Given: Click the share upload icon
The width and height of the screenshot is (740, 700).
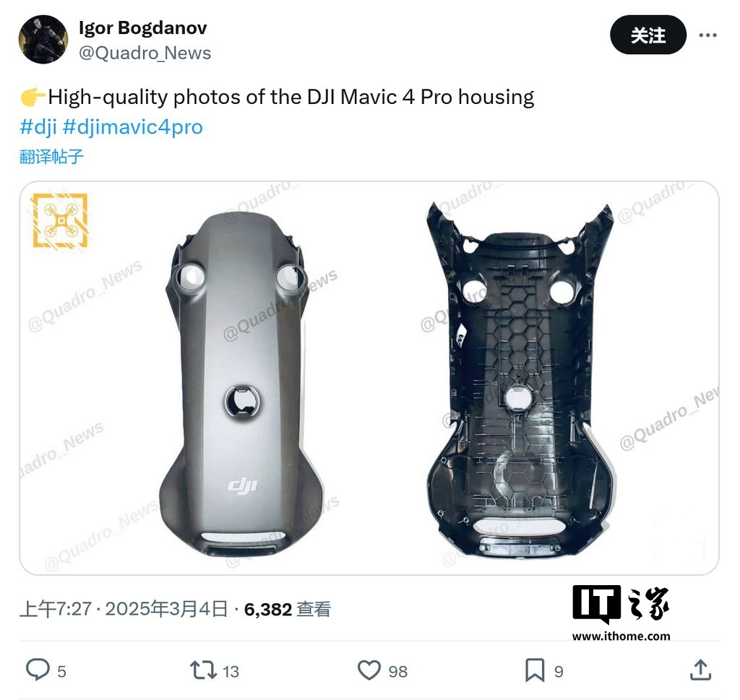Looking at the screenshot, I should click(x=700, y=670).
